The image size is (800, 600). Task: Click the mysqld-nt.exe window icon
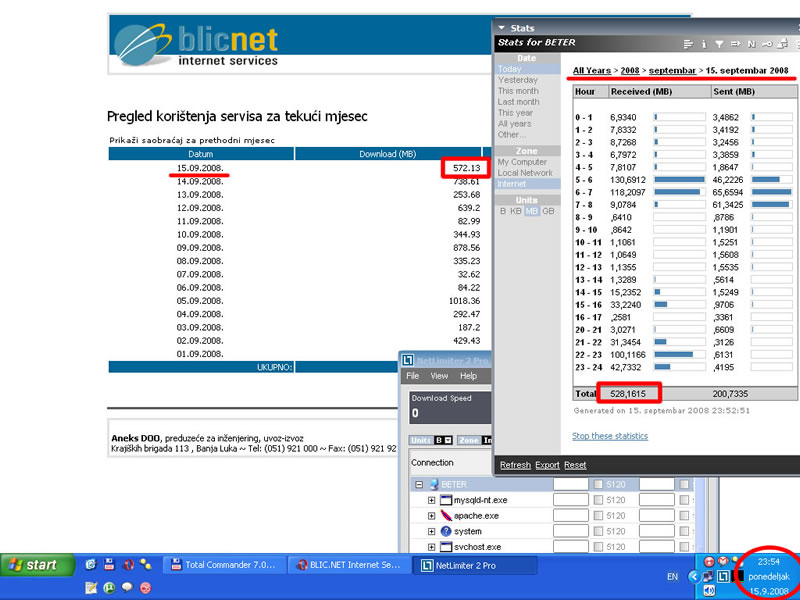tap(446, 500)
